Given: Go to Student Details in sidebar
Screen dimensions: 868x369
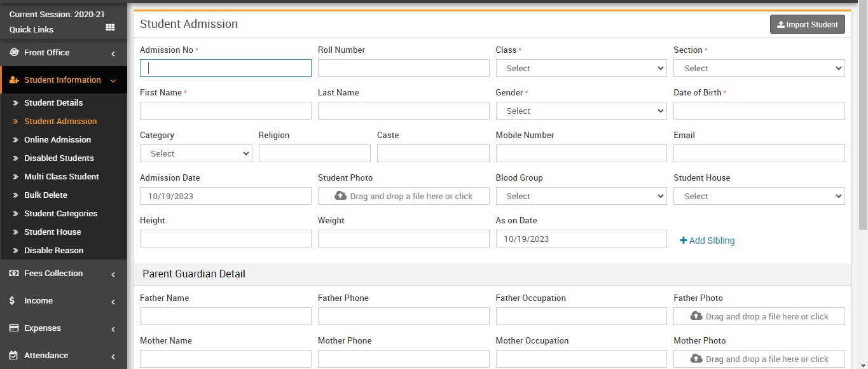Looking at the screenshot, I should [x=53, y=102].
